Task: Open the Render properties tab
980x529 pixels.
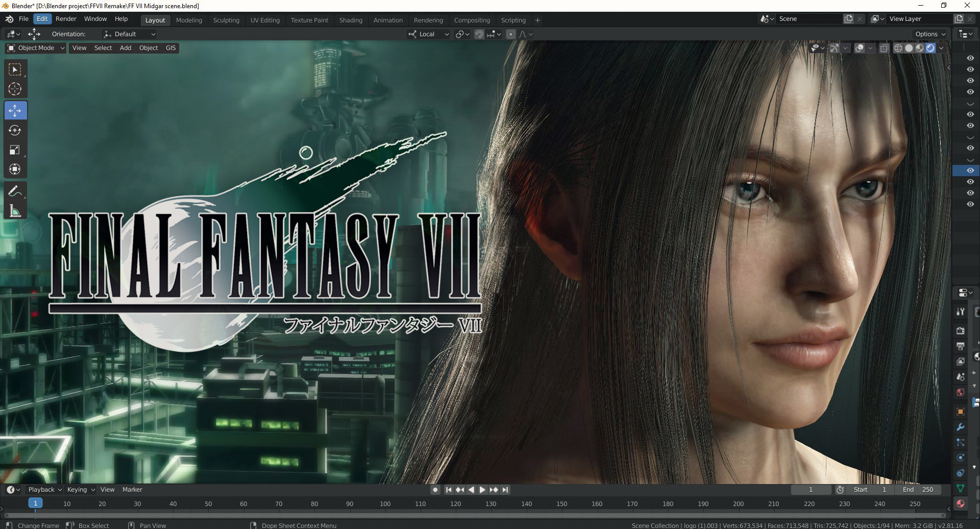Action: coord(961,331)
